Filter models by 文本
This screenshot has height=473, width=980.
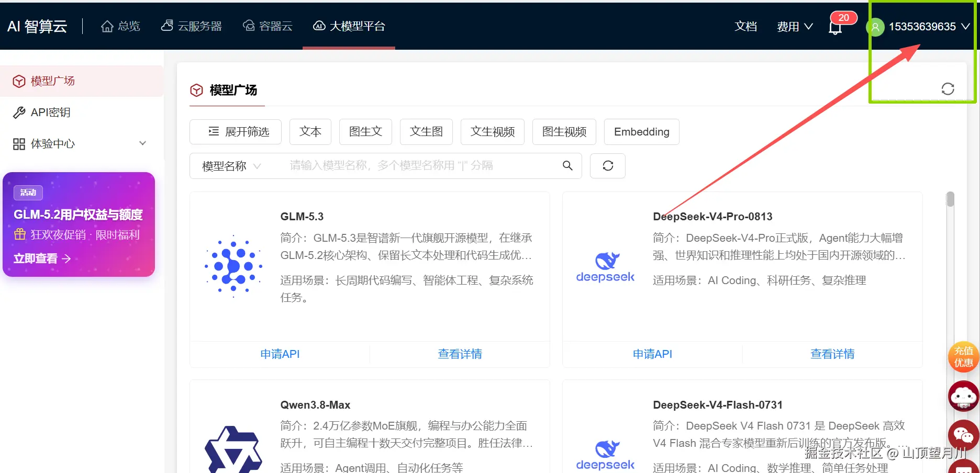tap(310, 132)
